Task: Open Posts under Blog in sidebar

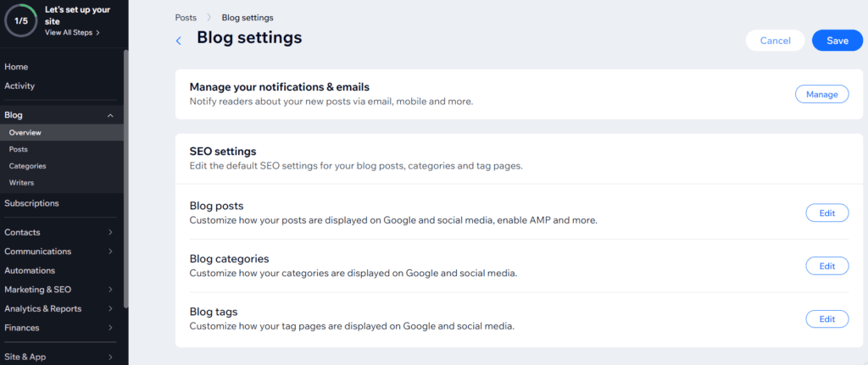Action: click(19, 149)
